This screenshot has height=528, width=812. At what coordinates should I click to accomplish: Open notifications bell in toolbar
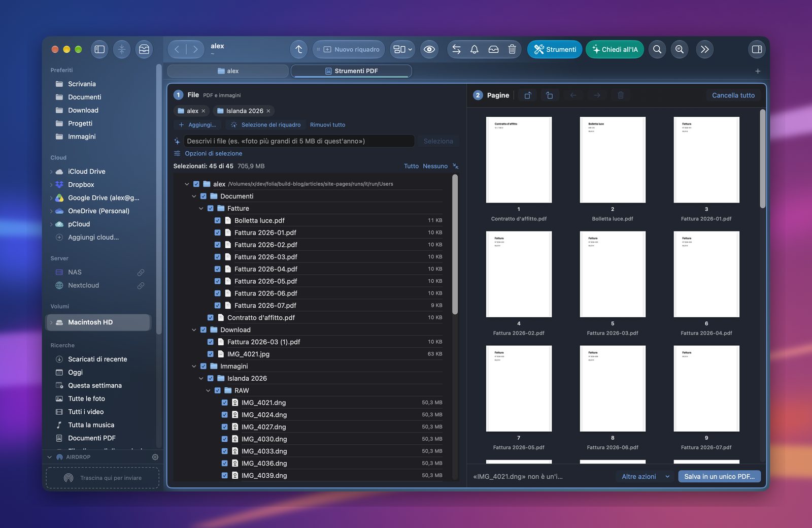tap(475, 49)
